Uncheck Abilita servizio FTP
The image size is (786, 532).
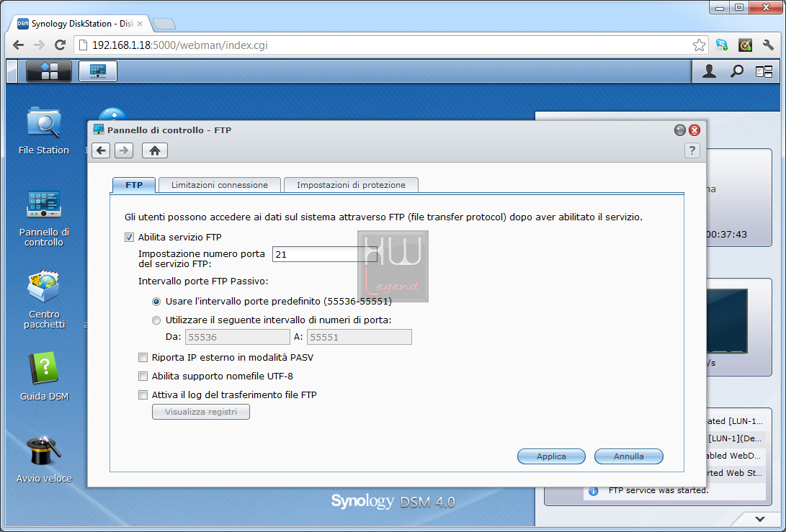(130, 238)
